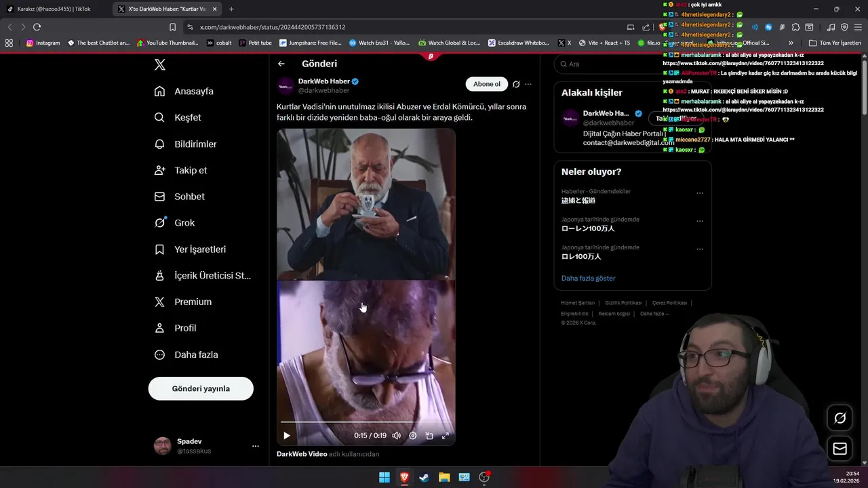The height and width of the screenshot is (488, 868).
Task: Seek on the video progress bar
Action: [366, 422]
